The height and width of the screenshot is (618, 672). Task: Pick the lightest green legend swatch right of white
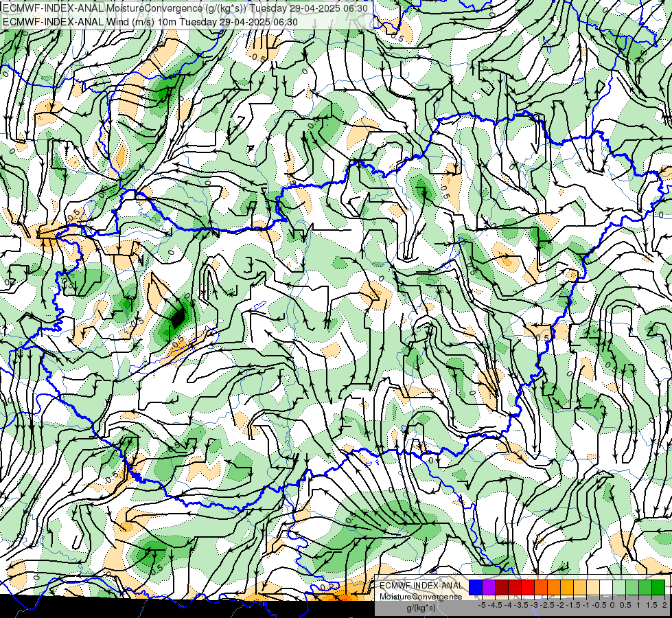coord(619,587)
